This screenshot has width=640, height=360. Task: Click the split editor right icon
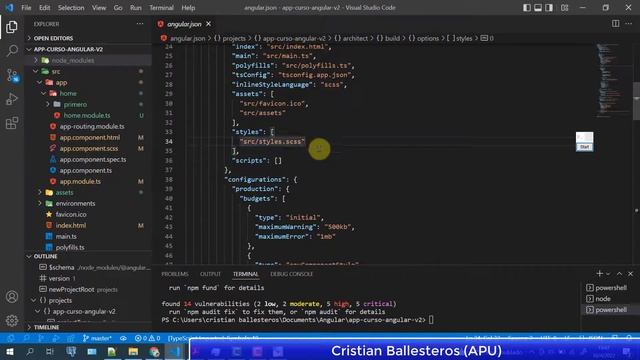point(616,24)
